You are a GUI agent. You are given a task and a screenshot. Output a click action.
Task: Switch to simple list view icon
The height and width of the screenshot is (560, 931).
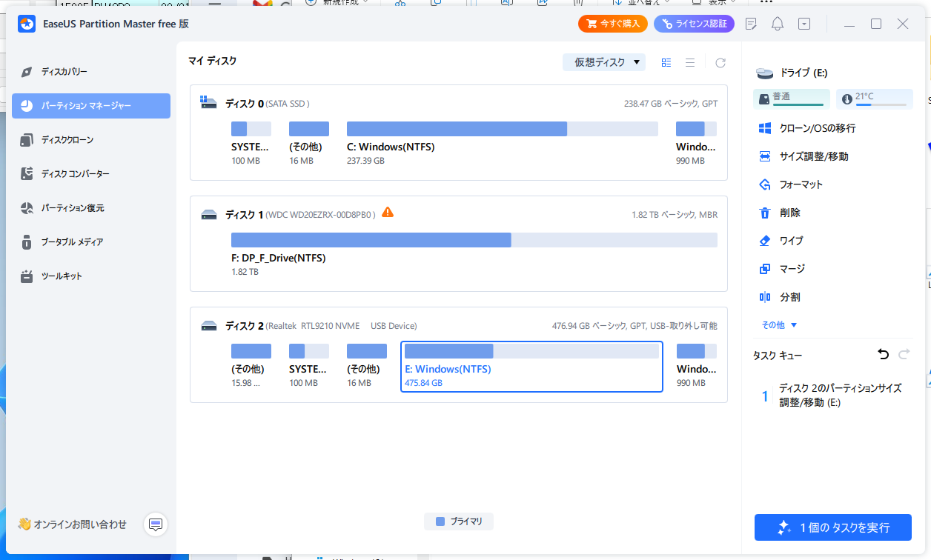pyautogui.click(x=690, y=63)
